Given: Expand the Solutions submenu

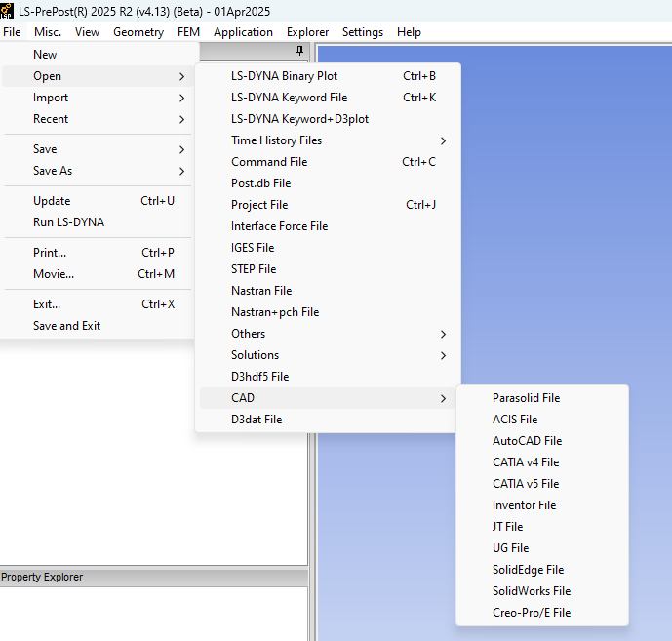Looking at the screenshot, I should (x=328, y=355).
